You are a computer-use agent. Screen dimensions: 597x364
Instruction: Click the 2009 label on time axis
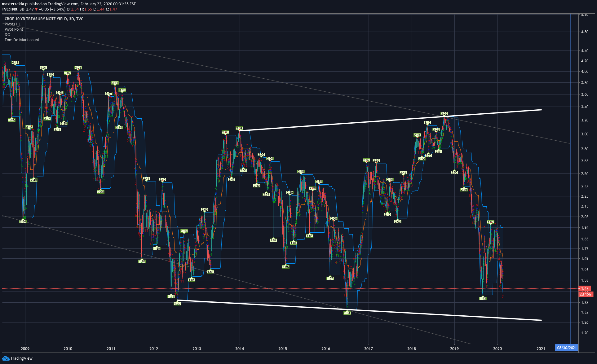[x=25, y=349]
